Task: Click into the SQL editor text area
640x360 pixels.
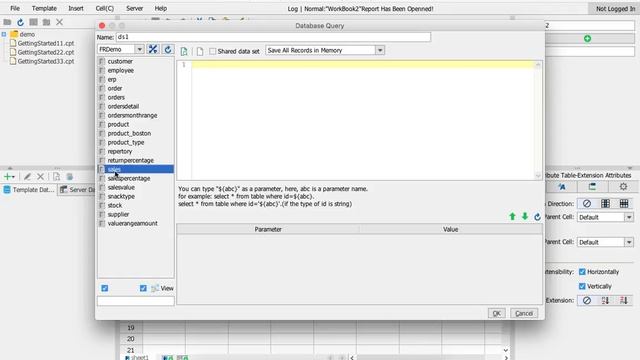Action: [362, 120]
